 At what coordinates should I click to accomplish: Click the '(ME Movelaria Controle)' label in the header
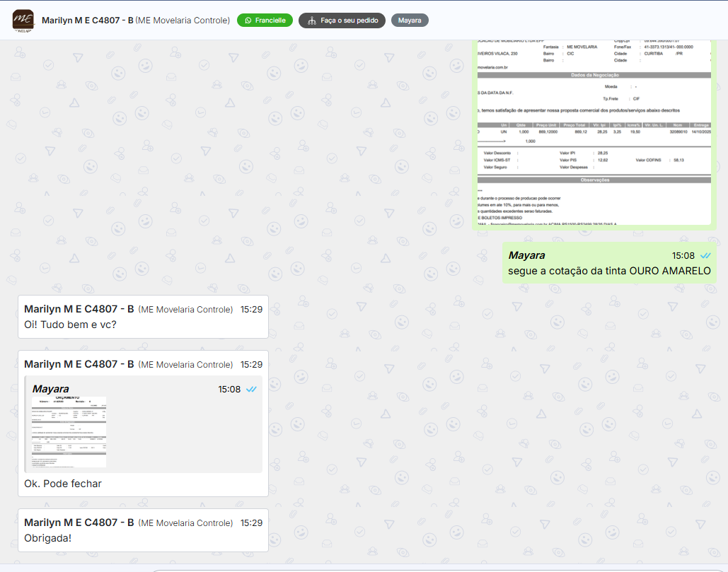click(183, 21)
